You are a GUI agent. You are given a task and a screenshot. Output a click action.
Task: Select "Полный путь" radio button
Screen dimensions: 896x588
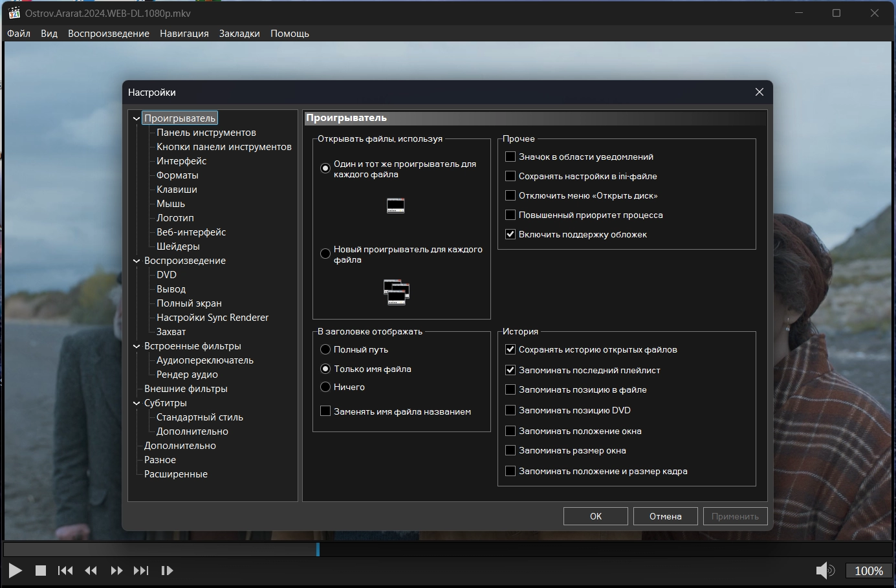pos(326,349)
